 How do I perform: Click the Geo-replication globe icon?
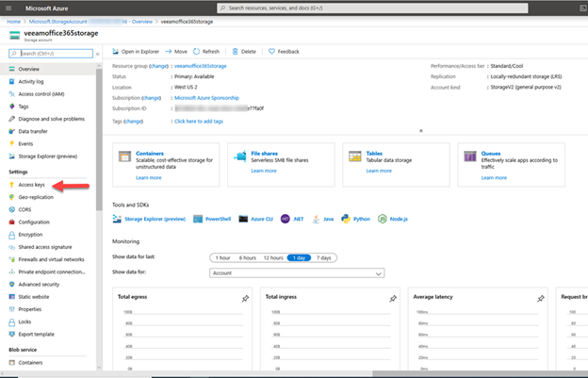tap(11, 197)
